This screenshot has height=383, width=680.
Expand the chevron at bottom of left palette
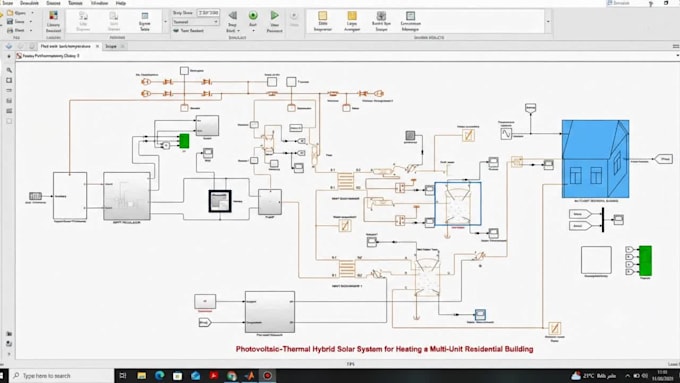click(9, 354)
